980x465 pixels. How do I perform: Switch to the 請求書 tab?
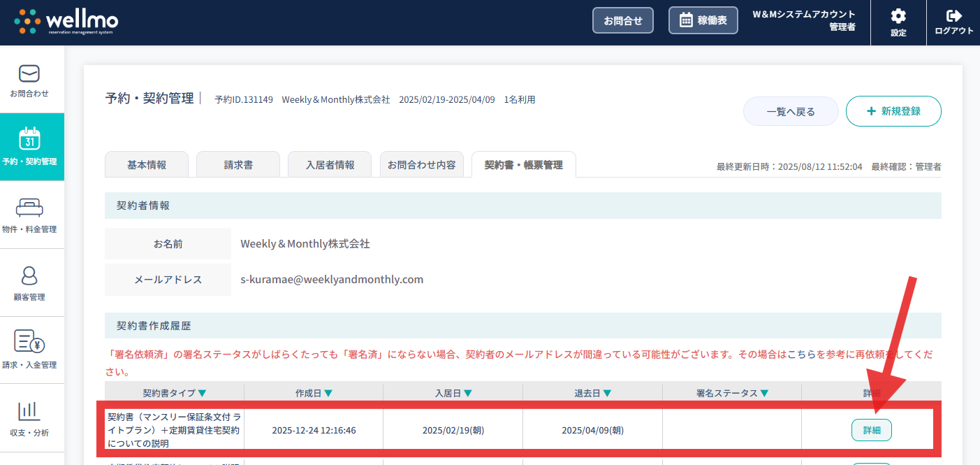click(x=238, y=165)
